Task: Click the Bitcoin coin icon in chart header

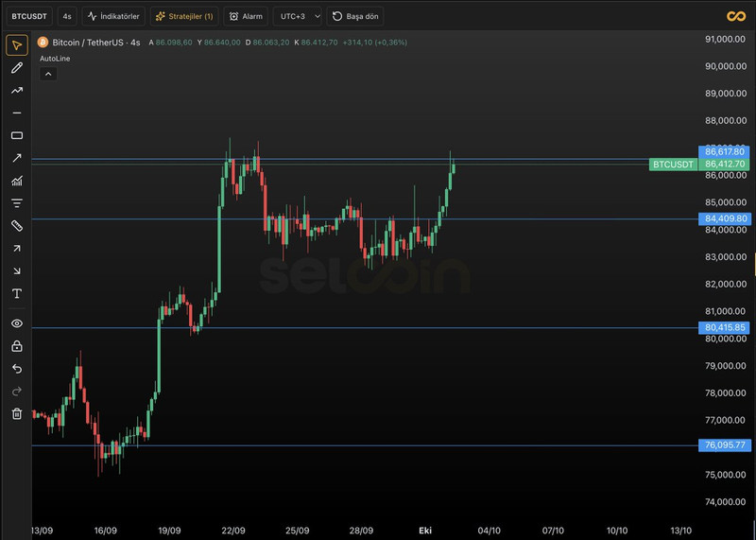Action: click(43, 43)
